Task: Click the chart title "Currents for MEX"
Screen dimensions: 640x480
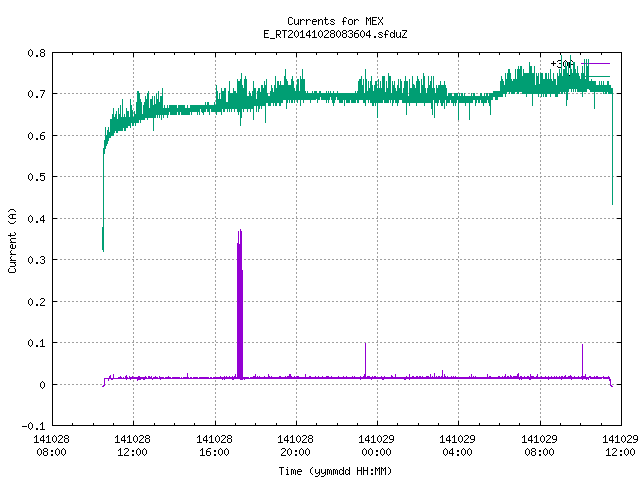Action: (335, 21)
